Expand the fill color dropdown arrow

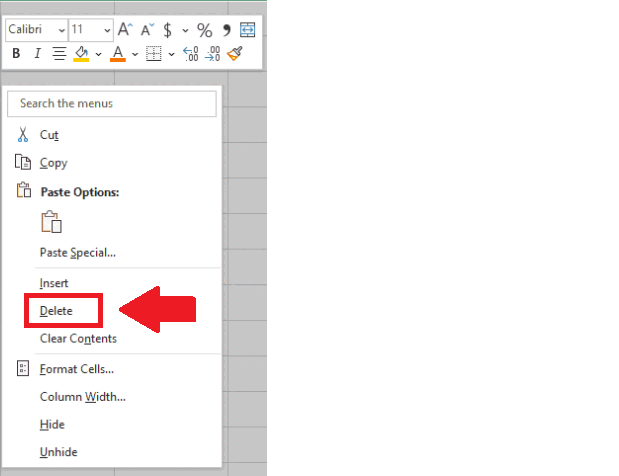(x=98, y=54)
